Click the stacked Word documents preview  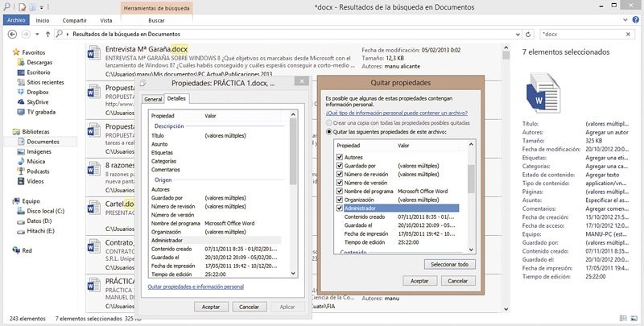pyautogui.click(x=543, y=93)
